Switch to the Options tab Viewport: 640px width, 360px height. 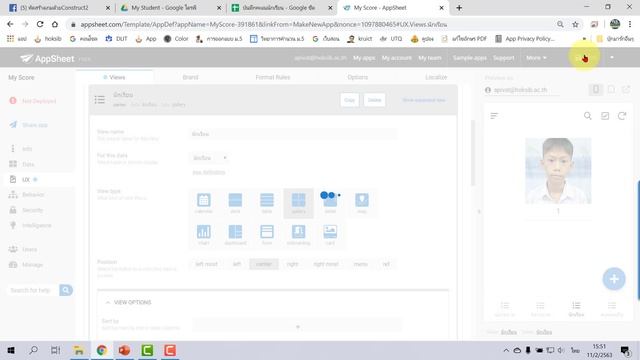tap(358, 77)
